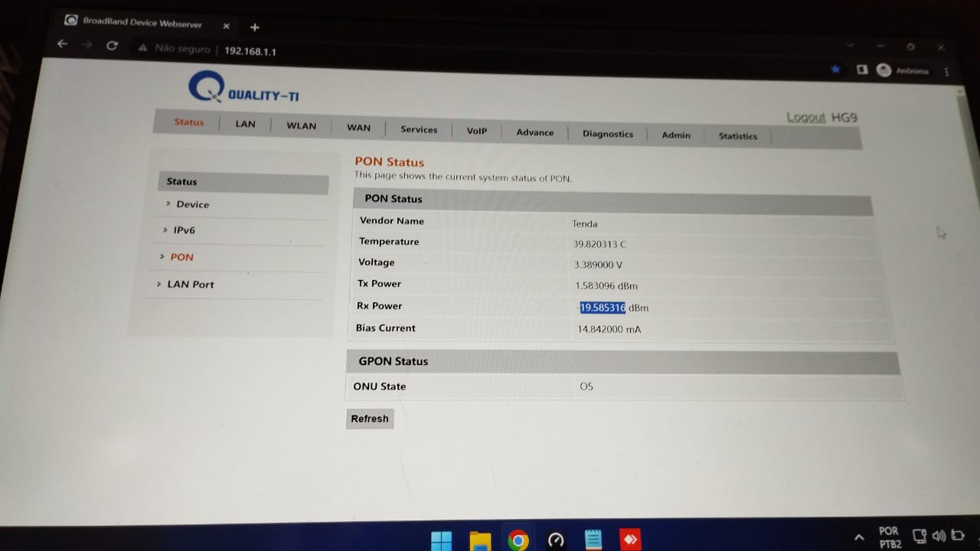Click the address bar showing 192.168.1.1
980x551 pixels.
click(250, 51)
